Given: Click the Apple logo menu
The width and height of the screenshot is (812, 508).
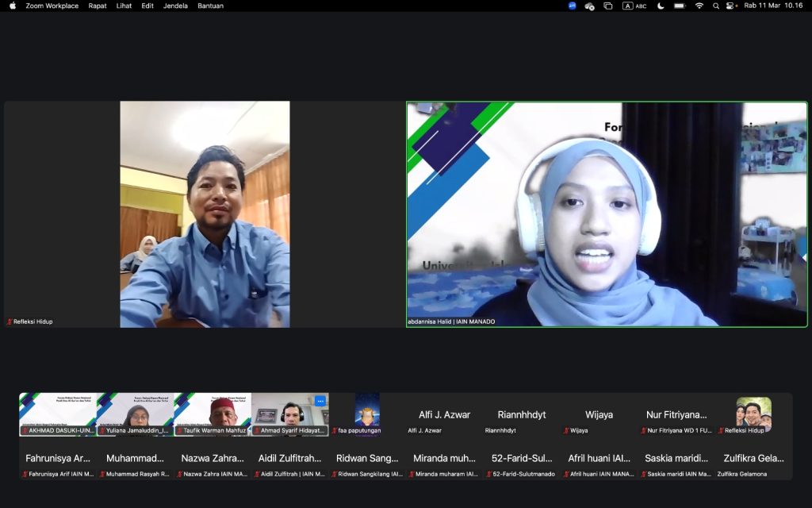Looking at the screenshot, I should point(13,6).
